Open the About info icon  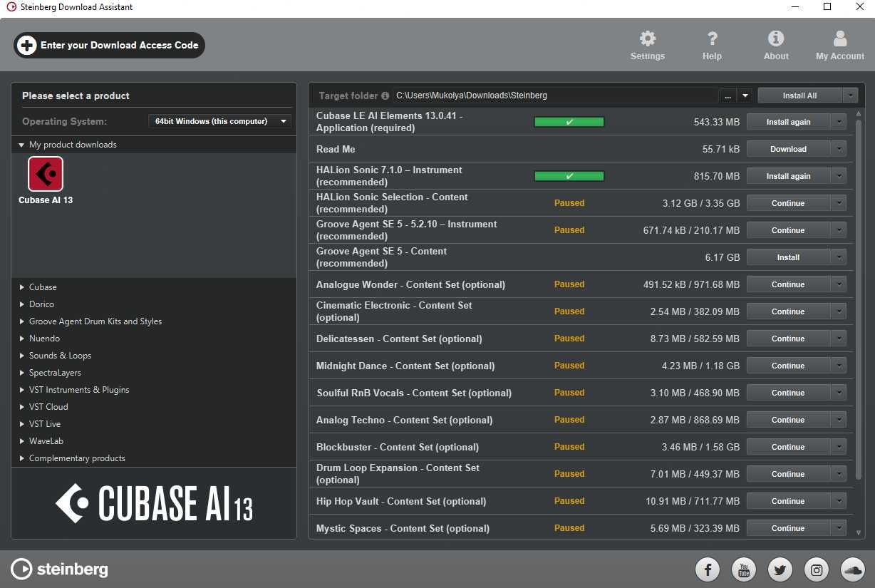(776, 38)
